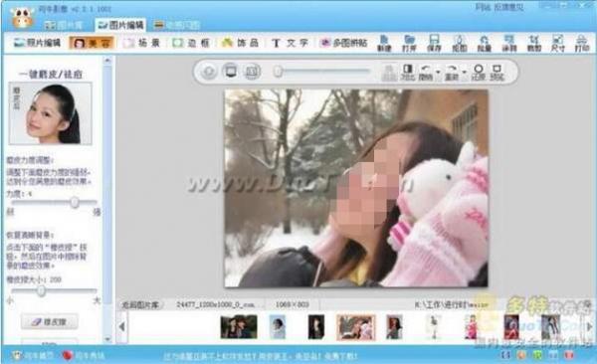Click the 打印 print icon
The width and height of the screenshot is (597, 364).
pos(582,43)
